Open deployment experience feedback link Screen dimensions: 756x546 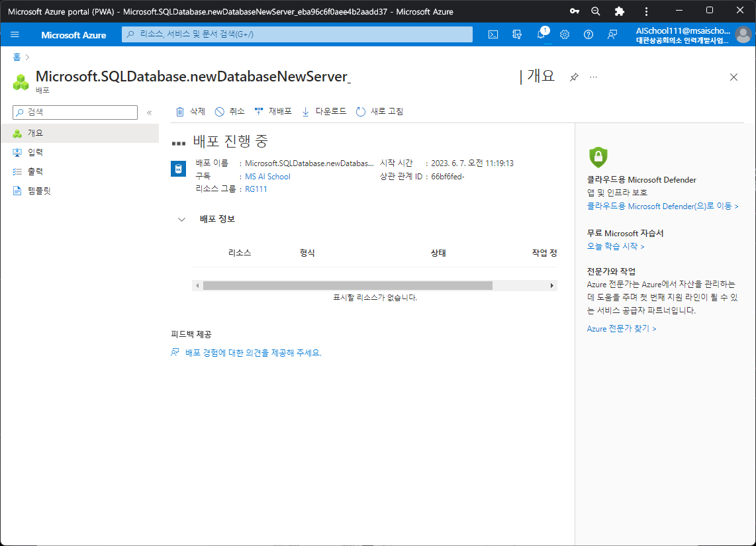pos(253,353)
